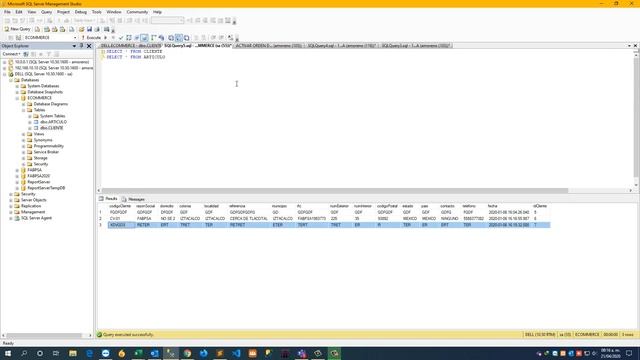Open the File menu
640x360 pixels.
point(7,12)
